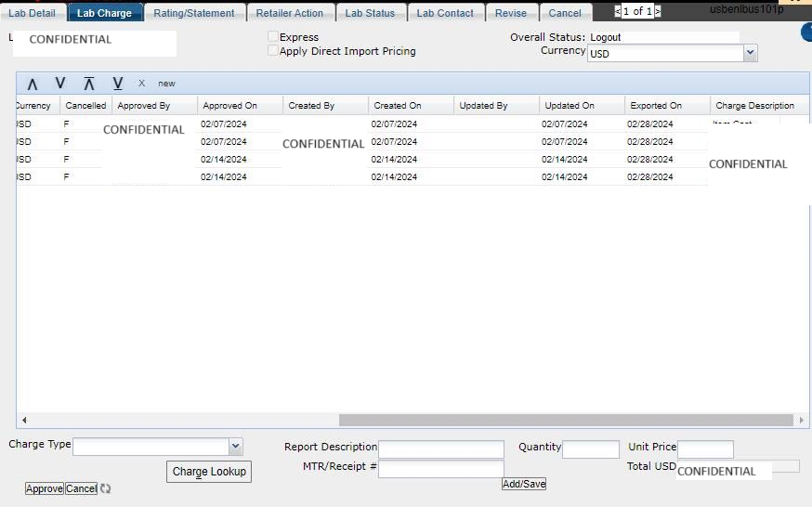Open the Lab Contact tab
The width and height of the screenshot is (812, 507).
(445, 13)
